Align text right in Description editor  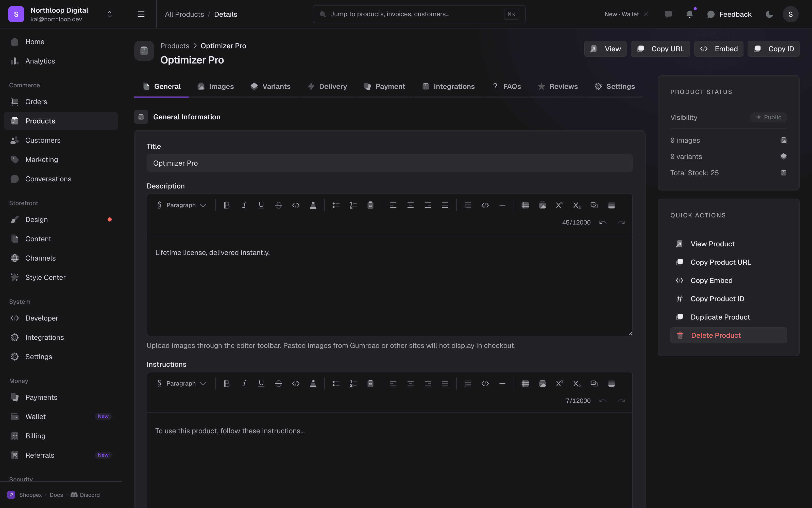tap(428, 205)
